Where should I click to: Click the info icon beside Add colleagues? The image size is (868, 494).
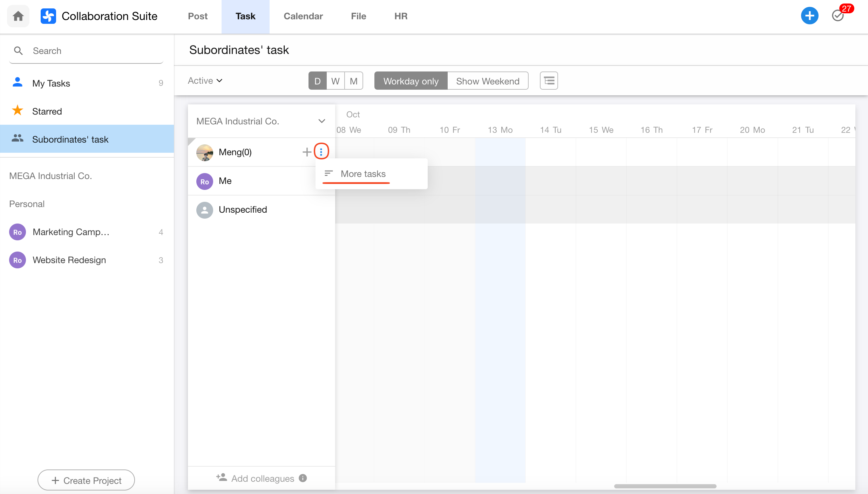(303, 478)
